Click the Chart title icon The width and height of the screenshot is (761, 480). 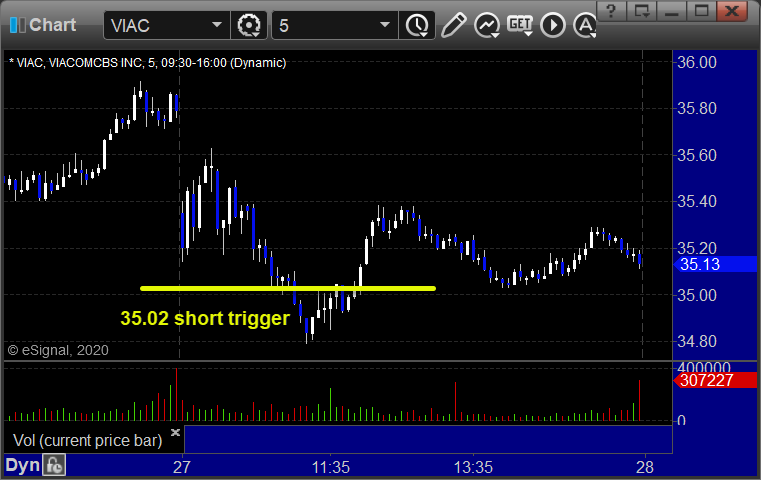click(17, 25)
